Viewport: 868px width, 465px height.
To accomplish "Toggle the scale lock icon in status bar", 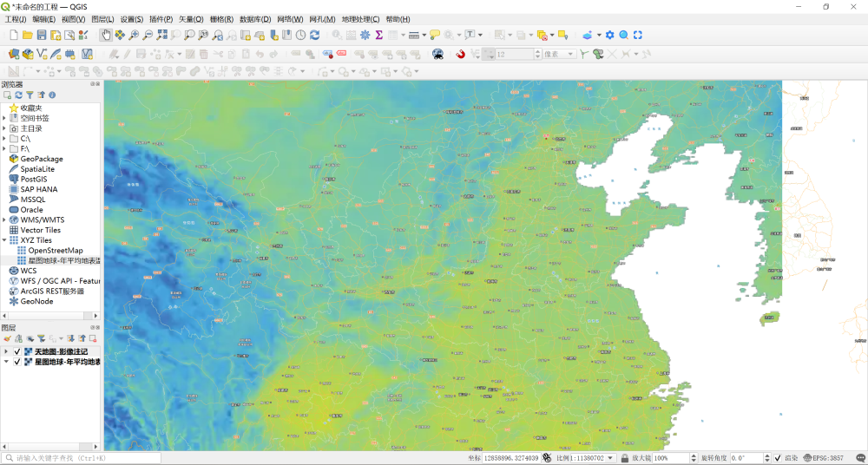I will (x=624, y=458).
